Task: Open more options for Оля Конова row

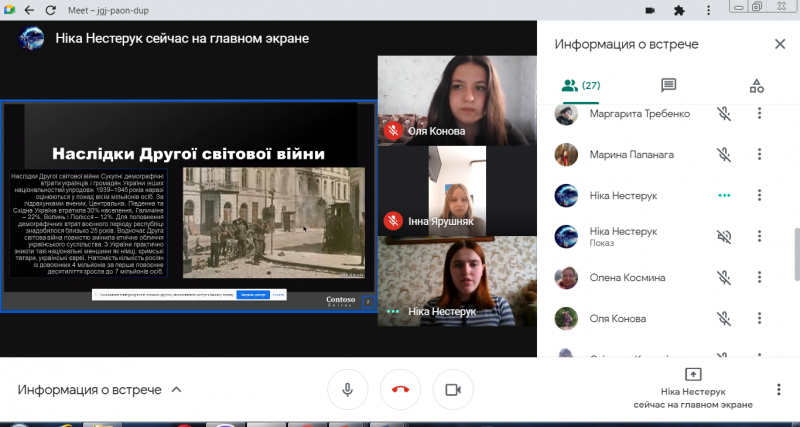Action: [x=759, y=319]
